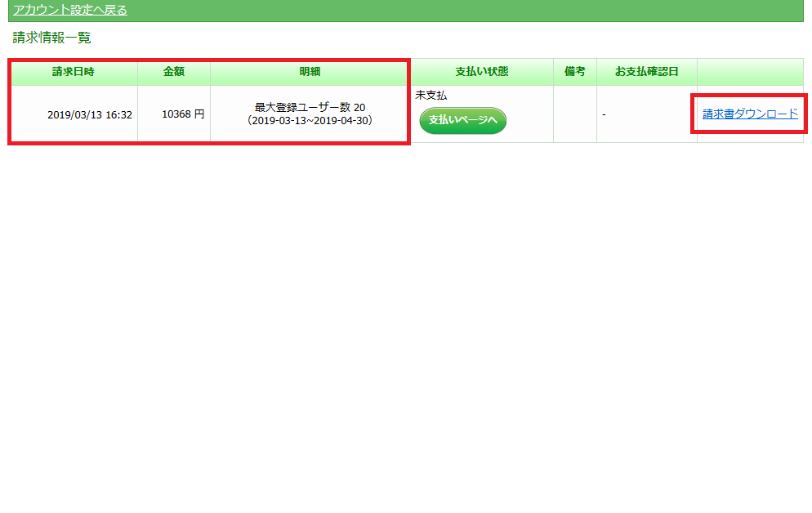Screen dimensions: 812x513
Task: Click the 支払い状態 column header
Action: [482, 72]
